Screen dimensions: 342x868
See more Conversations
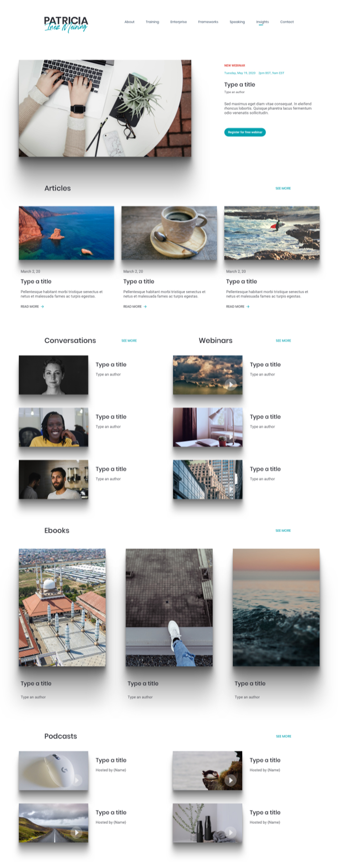pos(129,340)
